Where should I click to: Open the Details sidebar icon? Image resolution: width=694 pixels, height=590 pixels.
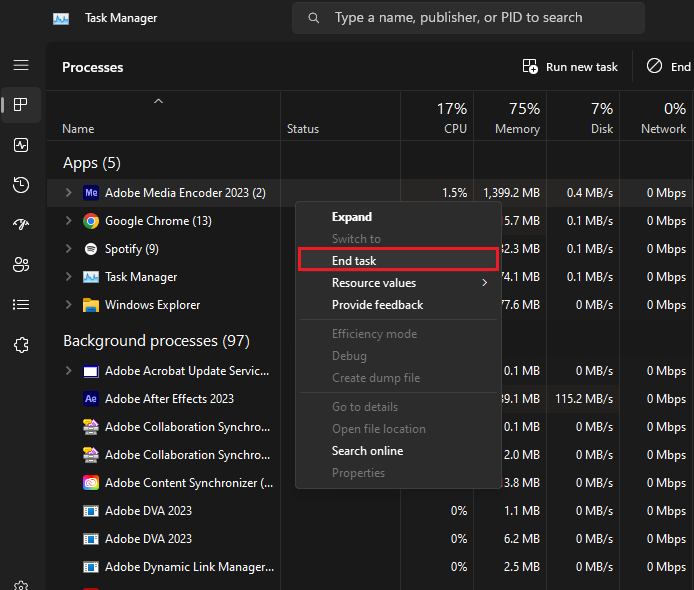[21, 305]
